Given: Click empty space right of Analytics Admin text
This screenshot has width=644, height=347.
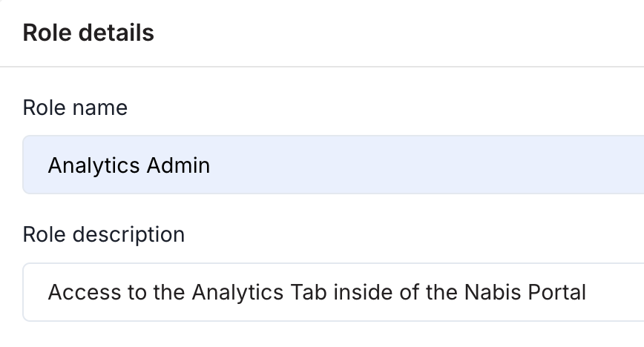Looking at the screenshot, I should click(x=427, y=165).
